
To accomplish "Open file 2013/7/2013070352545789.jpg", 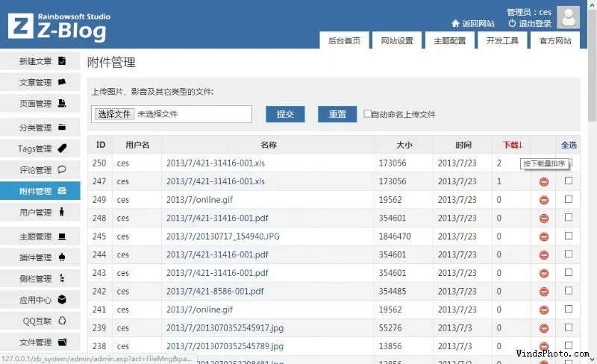I will tap(225, 346).
